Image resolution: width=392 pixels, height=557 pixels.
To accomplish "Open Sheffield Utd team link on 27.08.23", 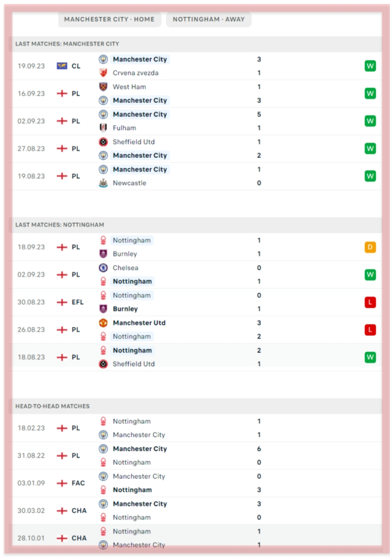I will coord(134,142).
